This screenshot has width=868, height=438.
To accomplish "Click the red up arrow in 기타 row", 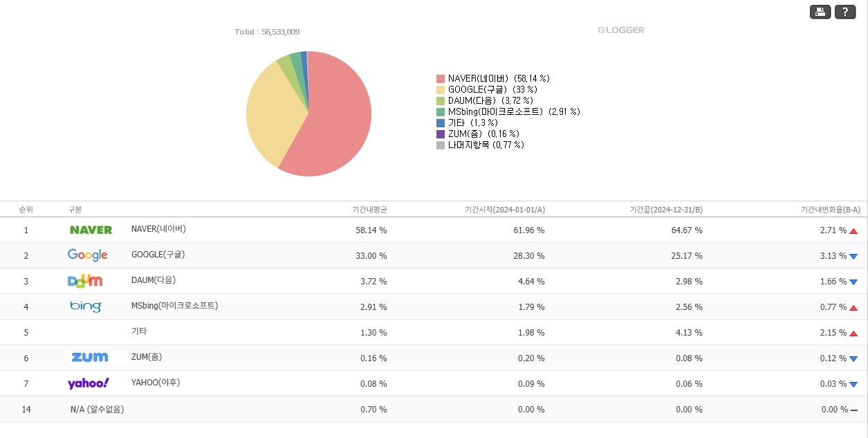I will [x=853, y=334].
